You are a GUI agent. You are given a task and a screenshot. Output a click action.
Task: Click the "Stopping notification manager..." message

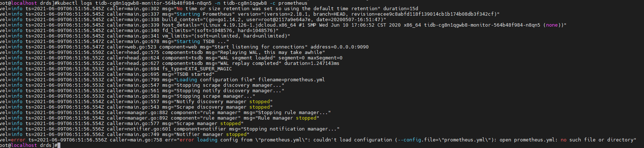tap(290, 129)
